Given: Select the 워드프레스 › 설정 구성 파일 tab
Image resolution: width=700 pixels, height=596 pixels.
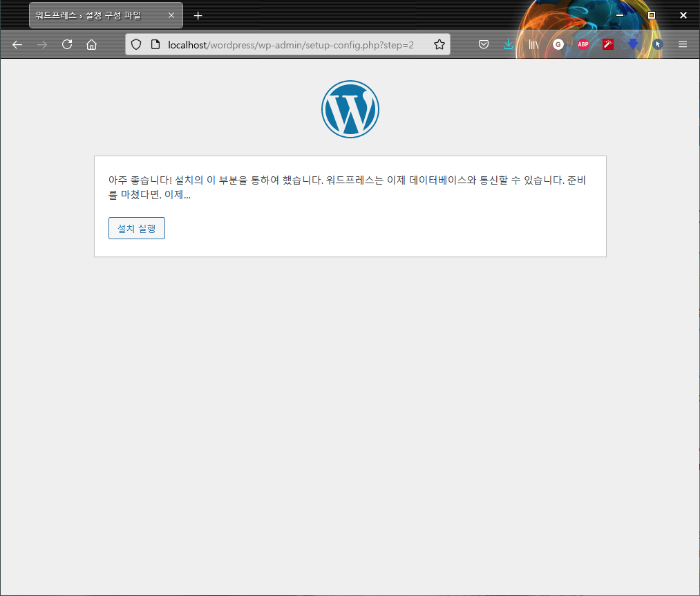Looking at the screenshot, I should point(106,16).
